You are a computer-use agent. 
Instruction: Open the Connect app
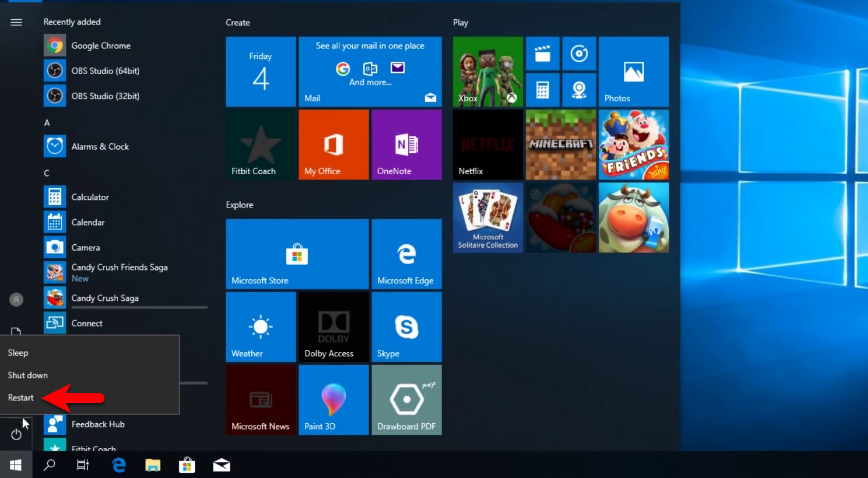(125, 323)
